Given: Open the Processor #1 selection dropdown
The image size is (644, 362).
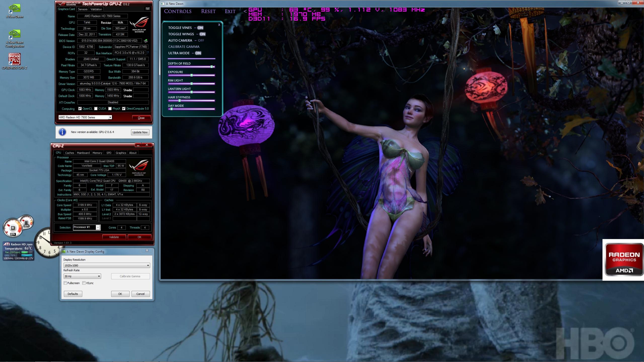Looking at the screenshot, I should pos(98,227).
